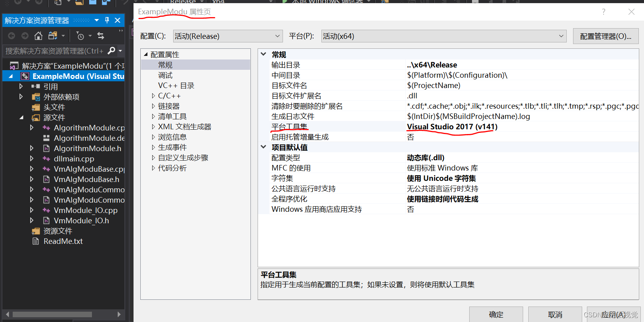Pin the Solution Explorer panel with the pushpin icon

click(107, 20)
